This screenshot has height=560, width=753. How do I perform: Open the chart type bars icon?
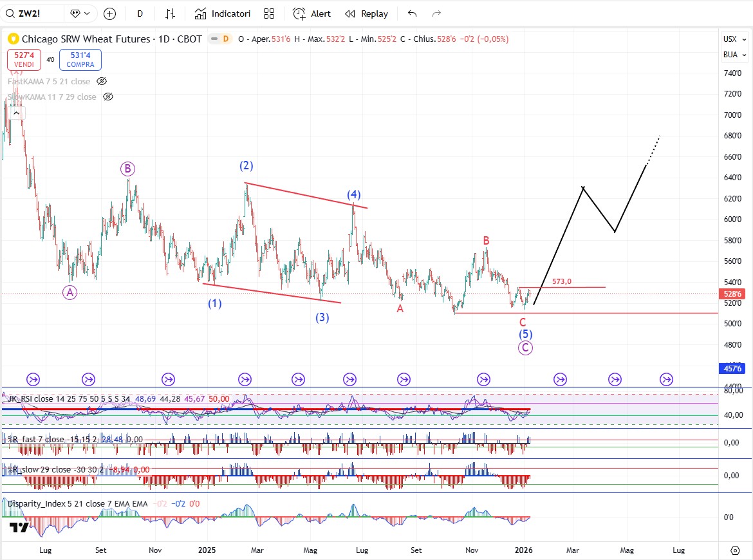click(170, 14)
